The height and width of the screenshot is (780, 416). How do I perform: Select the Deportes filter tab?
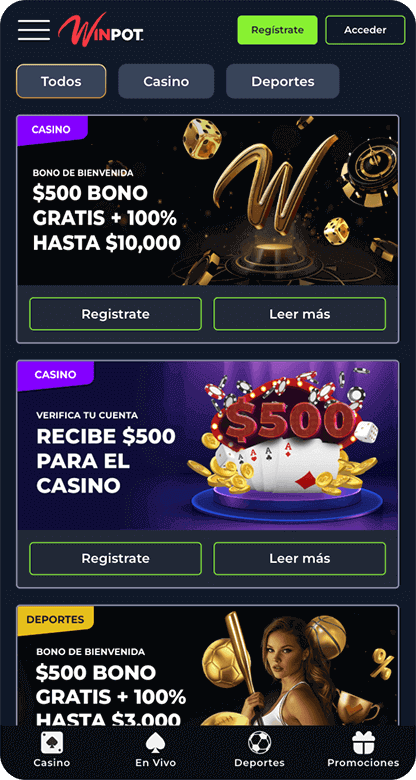click(283, 81)
